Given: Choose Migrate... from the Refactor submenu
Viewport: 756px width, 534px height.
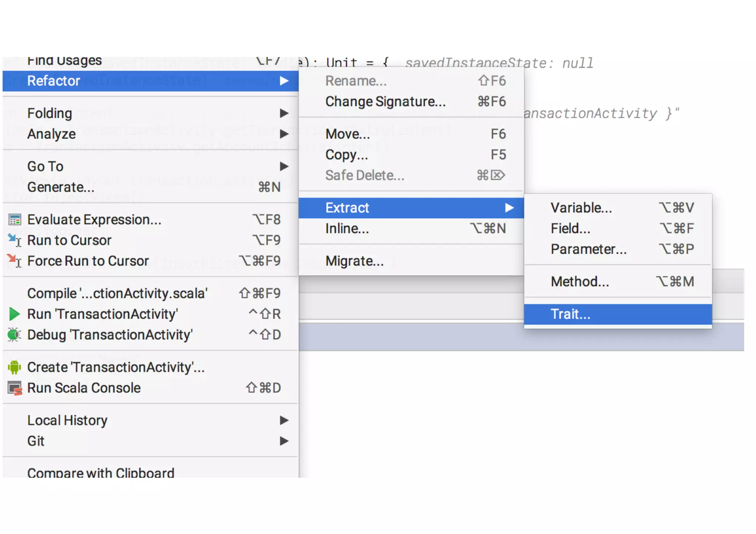Looking at the screenshot, I should (354, 261).
